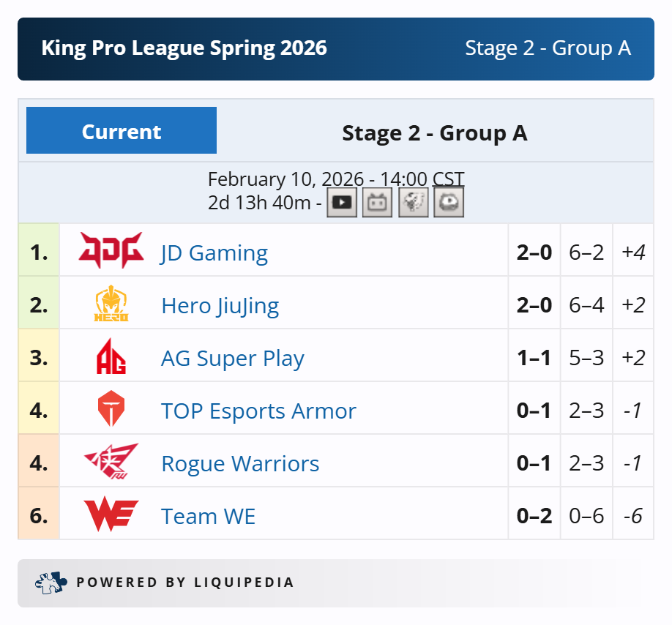Click the fourth stream icon (Douyu)
Image resolution: width=672 pixels, height=625 pixels.
click(449, 202)
